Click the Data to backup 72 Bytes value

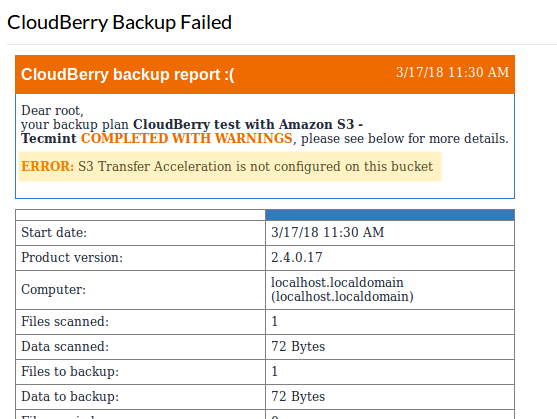(298, 397)
